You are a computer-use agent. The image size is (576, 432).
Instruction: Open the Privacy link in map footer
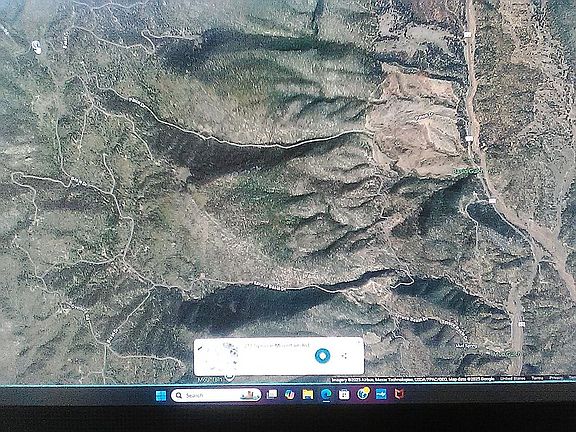click(555, 378)
